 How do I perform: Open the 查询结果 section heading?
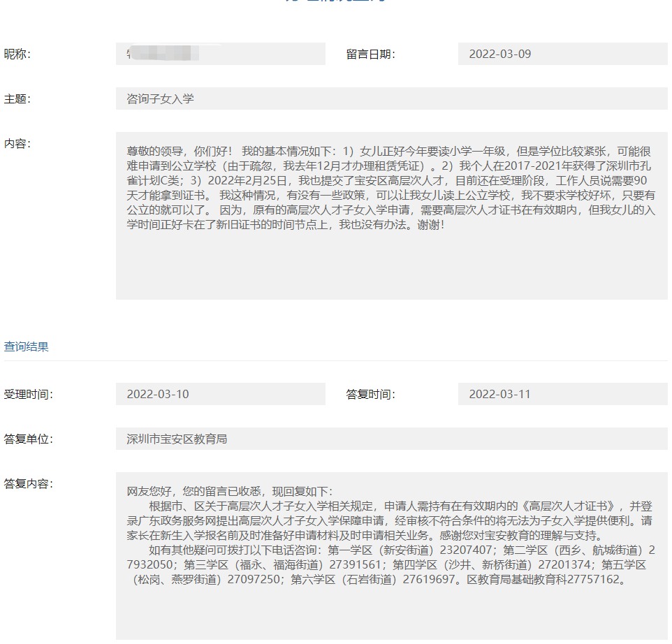coord(26,346)
